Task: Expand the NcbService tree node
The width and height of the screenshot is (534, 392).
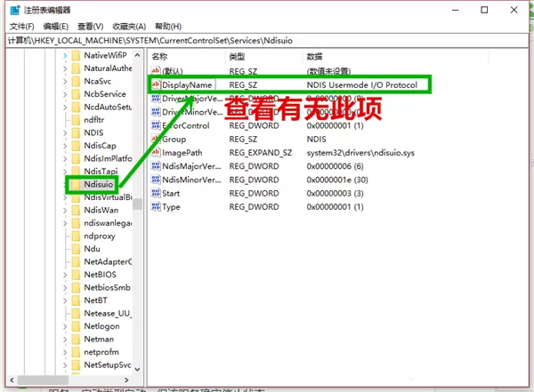Action: [65, 94]
